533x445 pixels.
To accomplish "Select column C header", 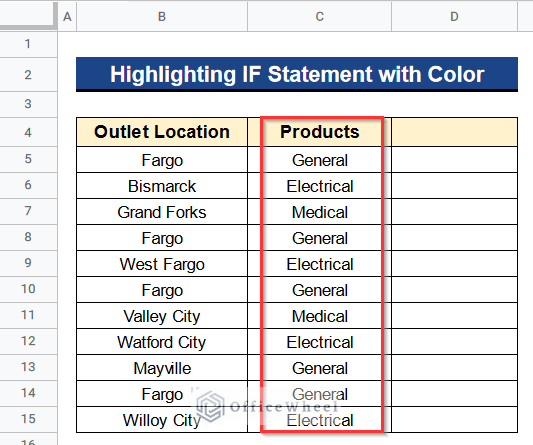I will (320, 16).
